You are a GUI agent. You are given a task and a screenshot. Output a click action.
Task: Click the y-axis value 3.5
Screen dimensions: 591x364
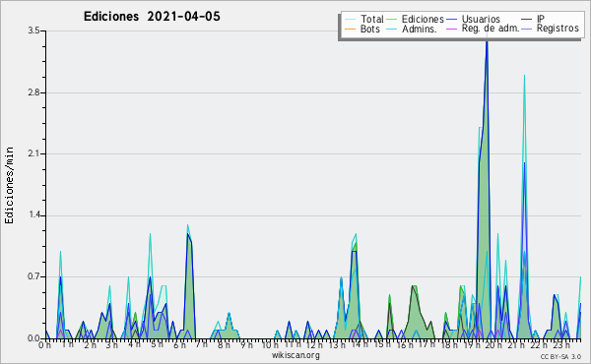33,30
